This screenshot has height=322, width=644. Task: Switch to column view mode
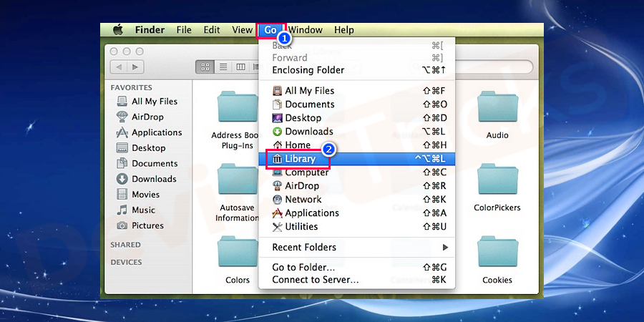[x=241, y=67]
